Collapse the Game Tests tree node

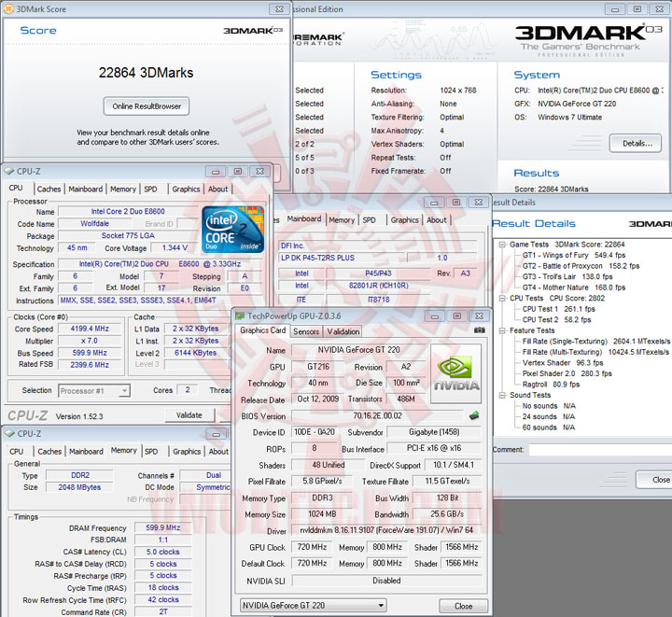[x=502, y=245]
